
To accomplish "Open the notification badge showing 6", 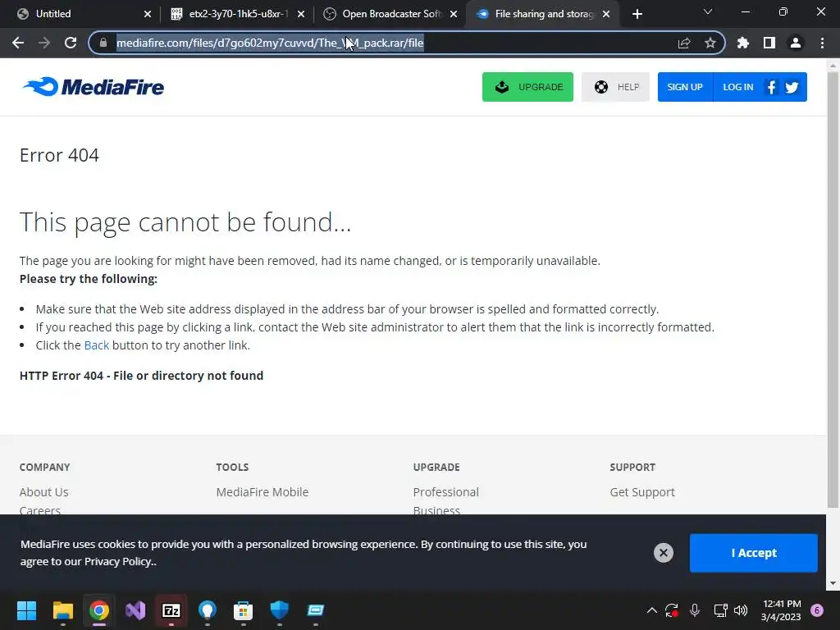I will point(817,610).
